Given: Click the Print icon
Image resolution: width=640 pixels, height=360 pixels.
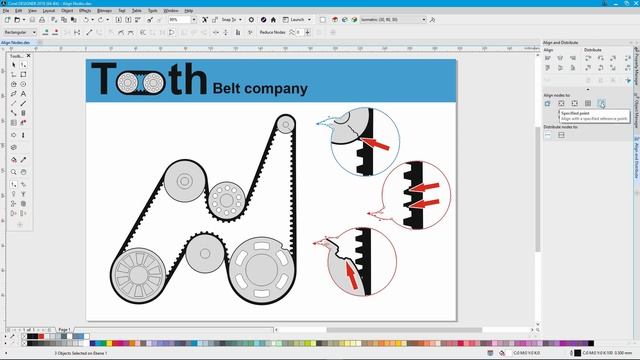Looking at the screenshot, I should [x=42, y=20].
